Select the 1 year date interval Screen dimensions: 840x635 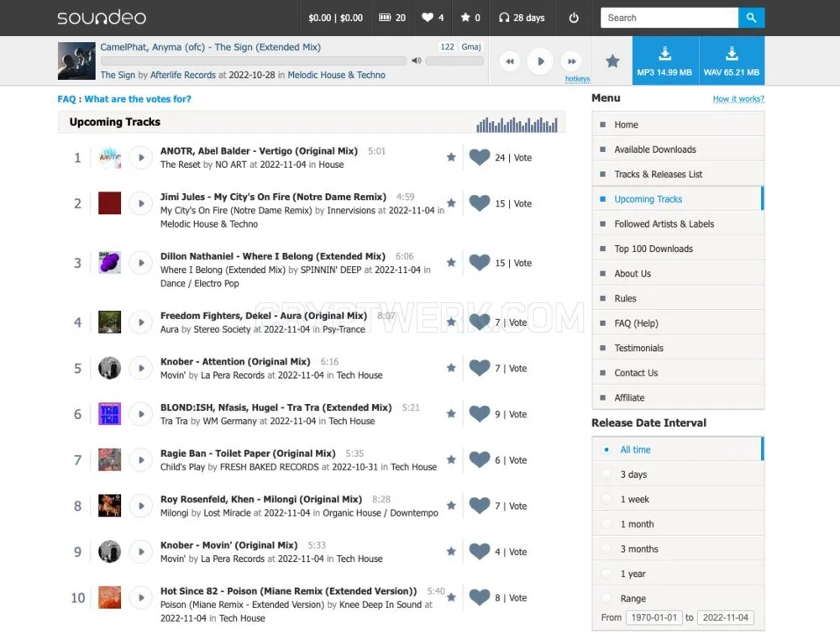(x=678, y=574)
